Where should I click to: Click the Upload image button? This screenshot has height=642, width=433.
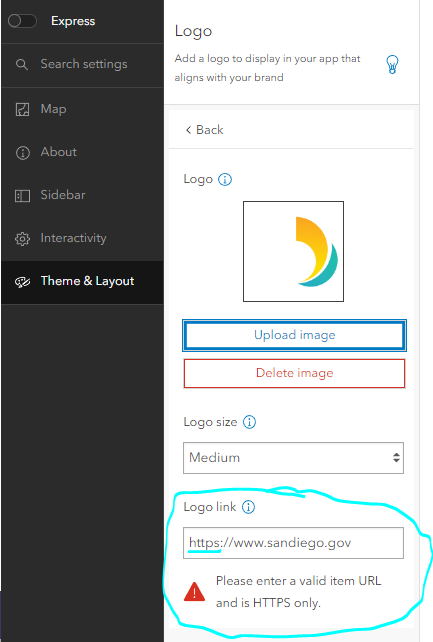pyautogui.click(x=294, y=335)
